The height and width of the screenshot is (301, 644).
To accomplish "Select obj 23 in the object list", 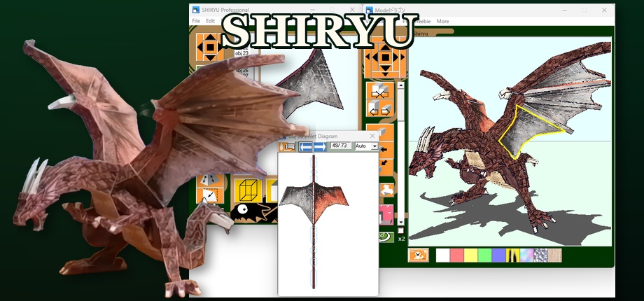I will (x=242, y=53).
